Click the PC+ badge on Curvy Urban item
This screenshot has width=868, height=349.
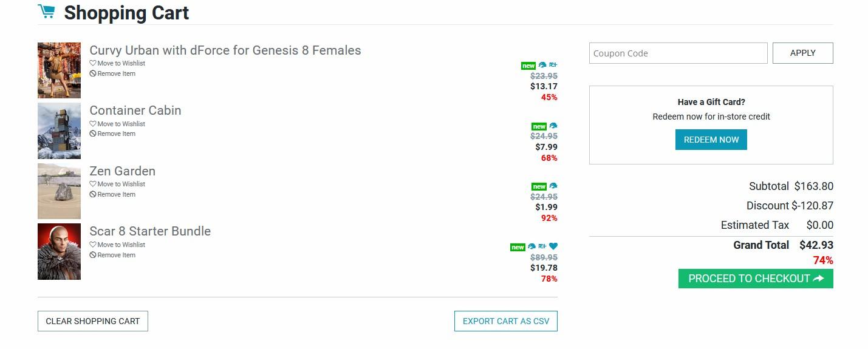coord(553,65)
